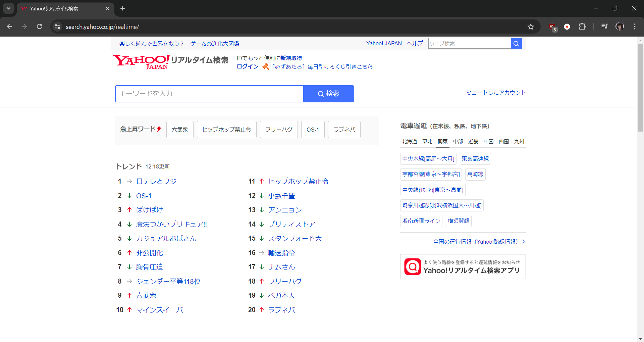The width and height of the screenshot is (644, 342).
Task: Click the media controls icon in the toolbar
Action: [x=604, y=27]
